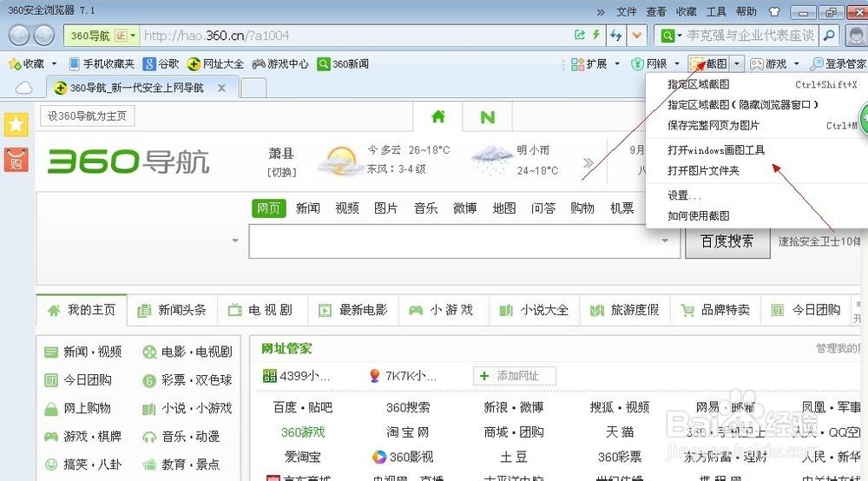This screenshot has height=481, width=868.
Task: Open the 工具 menu
Action: pyautogui.click(x=716, y=11)
